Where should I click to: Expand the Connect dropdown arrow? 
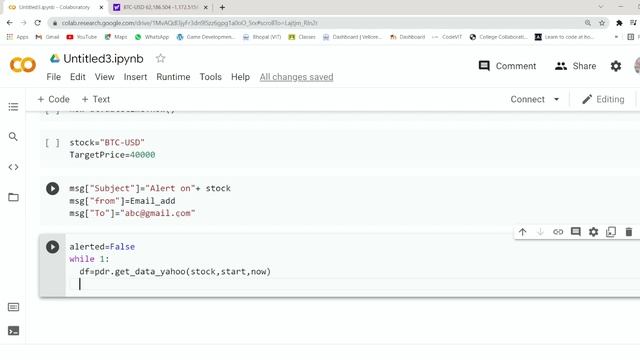coord(556,99)
